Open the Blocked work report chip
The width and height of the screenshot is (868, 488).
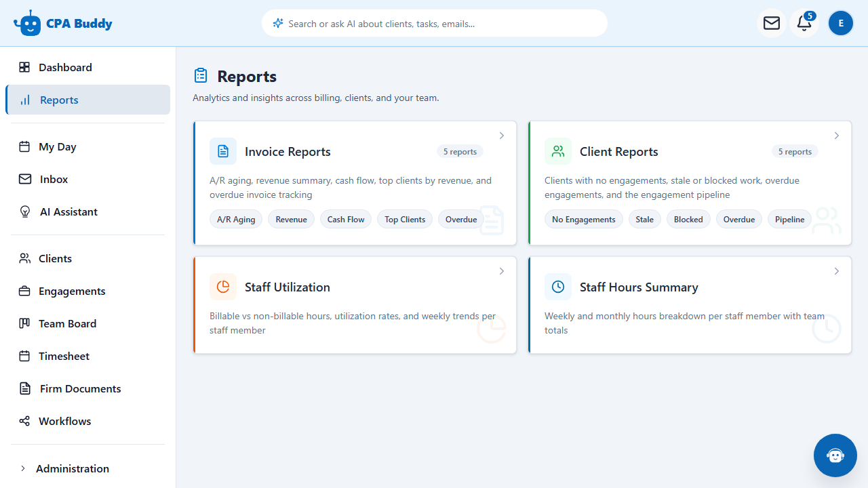[x=688, y=219]
